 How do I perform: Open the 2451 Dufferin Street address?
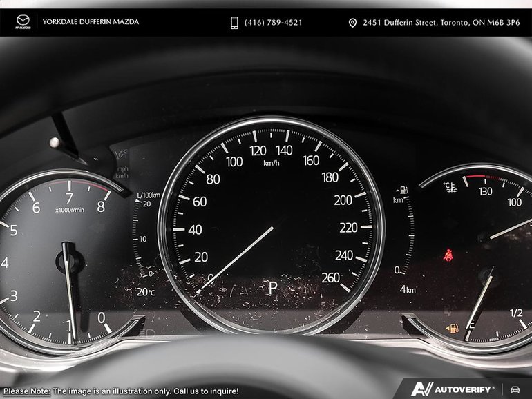[x=441, y=23]
